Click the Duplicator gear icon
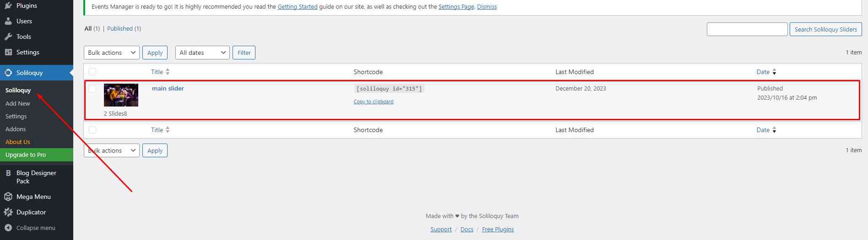 pyautogui.click(x=8, y=212)
